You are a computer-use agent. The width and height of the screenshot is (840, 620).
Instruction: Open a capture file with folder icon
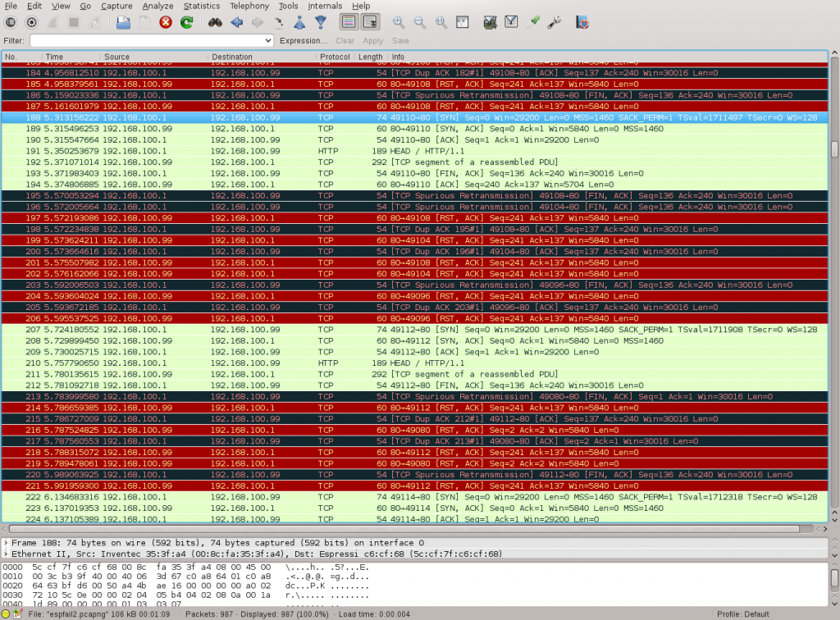[x=123, y=22]
